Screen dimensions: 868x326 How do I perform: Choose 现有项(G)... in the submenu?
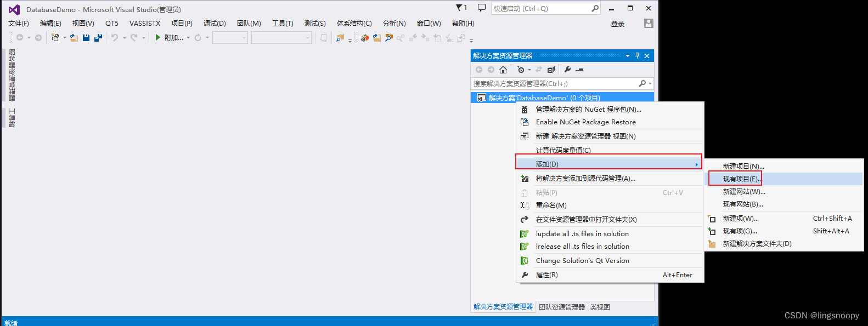point(784,231)
